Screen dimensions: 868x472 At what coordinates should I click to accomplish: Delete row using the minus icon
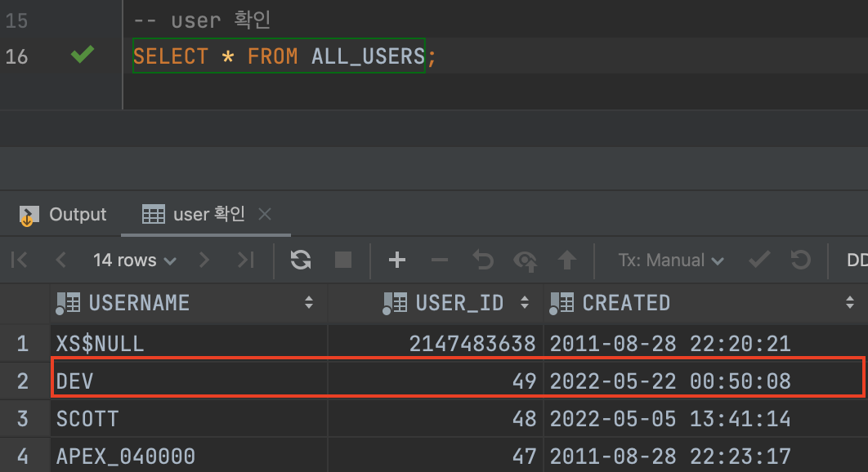(440, 260)
